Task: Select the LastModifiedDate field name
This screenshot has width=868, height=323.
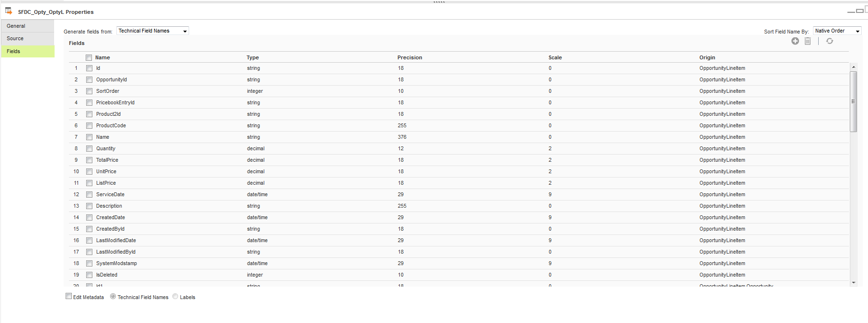Action: 116,240
